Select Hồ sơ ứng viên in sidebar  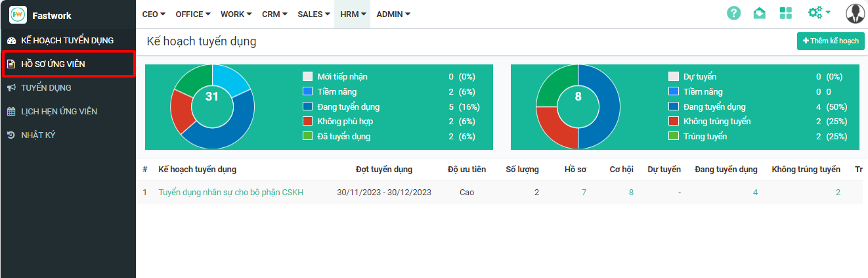point(53,64)
